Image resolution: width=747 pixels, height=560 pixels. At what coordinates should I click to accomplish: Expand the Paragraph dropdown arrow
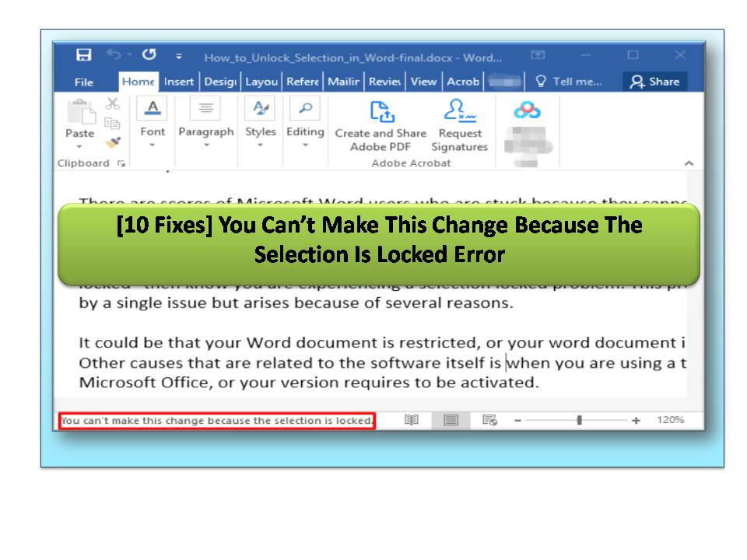(206, 145)
